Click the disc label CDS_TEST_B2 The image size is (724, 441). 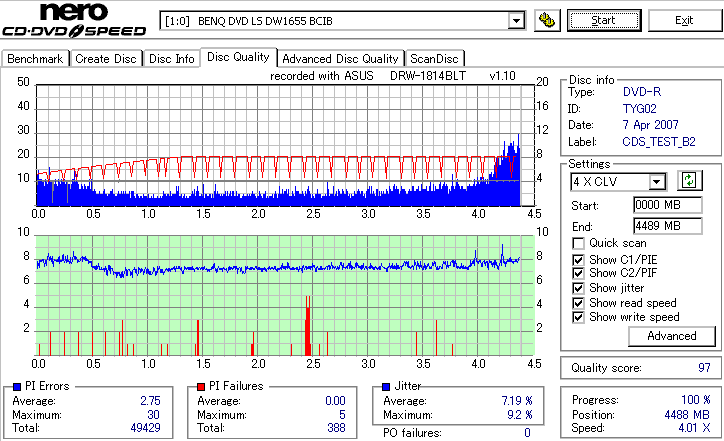pos(659,142)
